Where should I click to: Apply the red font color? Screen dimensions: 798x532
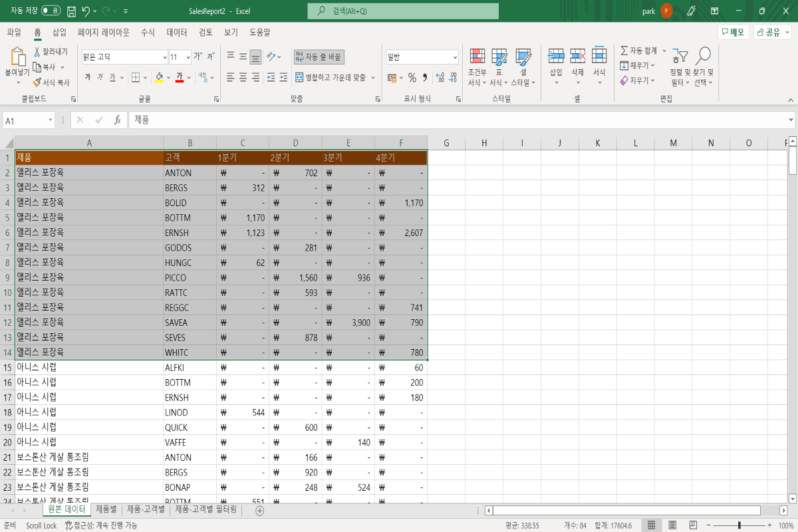pos(179,78)
